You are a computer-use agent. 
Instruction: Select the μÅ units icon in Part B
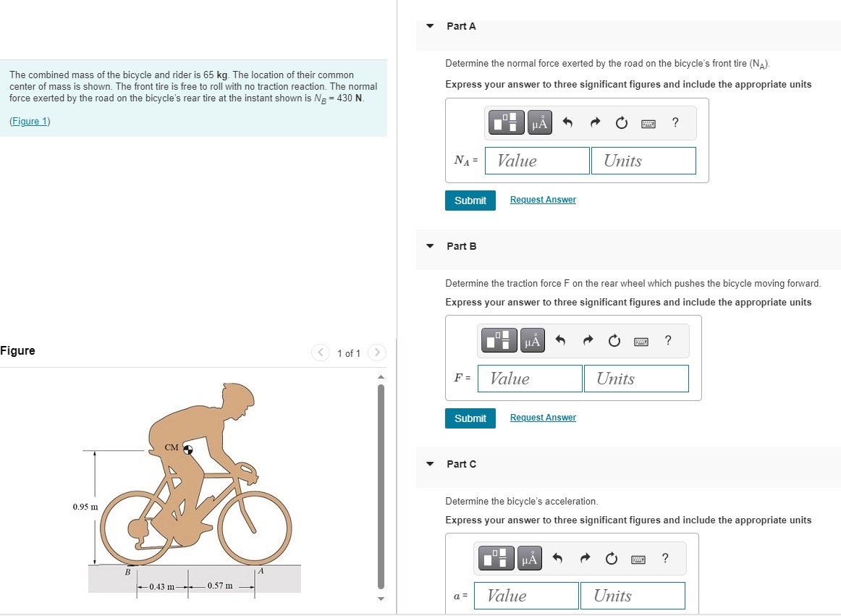coord(532,340)
